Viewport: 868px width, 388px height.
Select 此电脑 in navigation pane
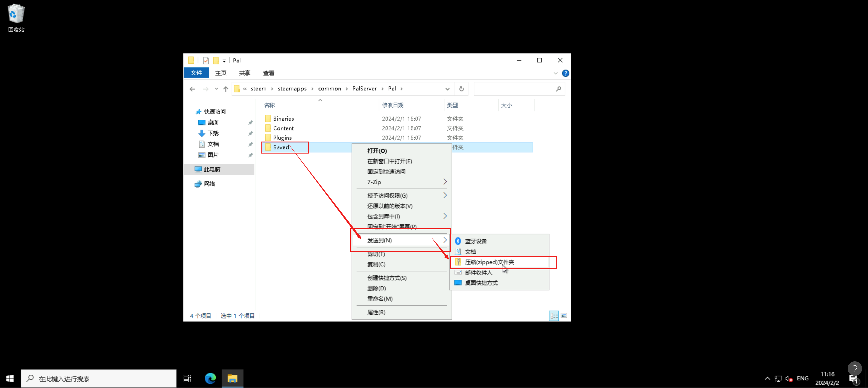[219, 169]
